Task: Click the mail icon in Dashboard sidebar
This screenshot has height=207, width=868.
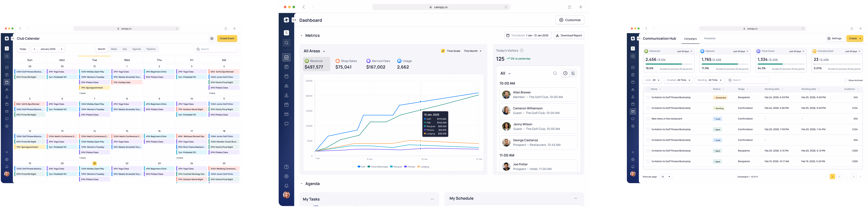Action: [x=286, y=114]
